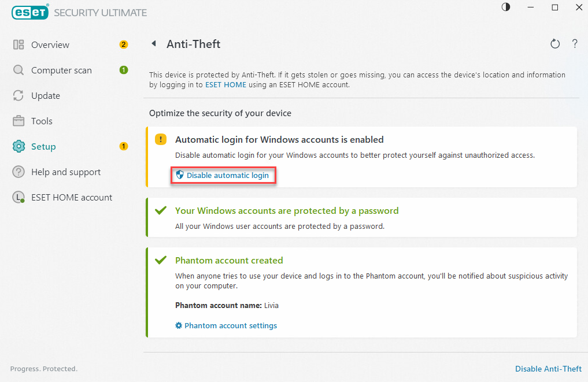
Task: Open the Tools section
Action: 42,121
